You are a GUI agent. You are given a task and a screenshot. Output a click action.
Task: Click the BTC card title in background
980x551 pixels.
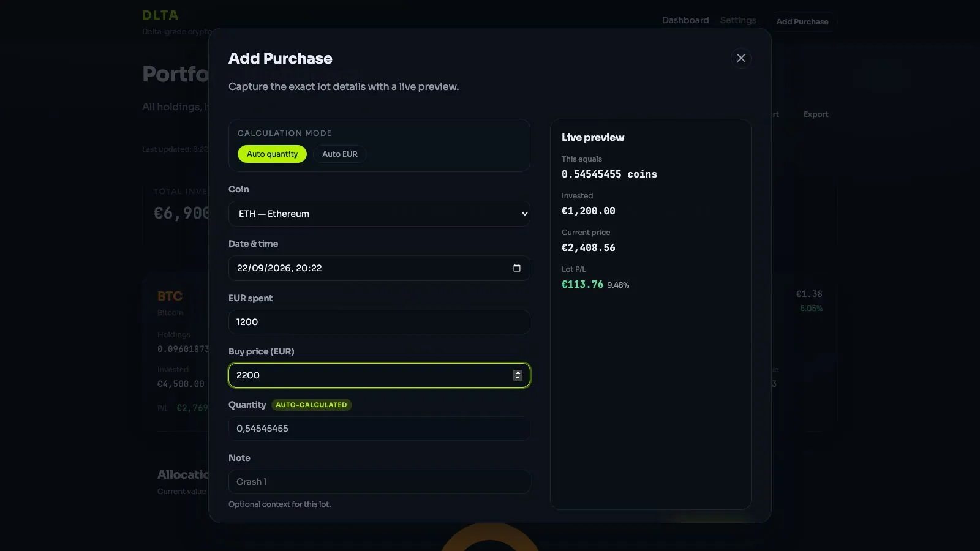click(170, 296)
